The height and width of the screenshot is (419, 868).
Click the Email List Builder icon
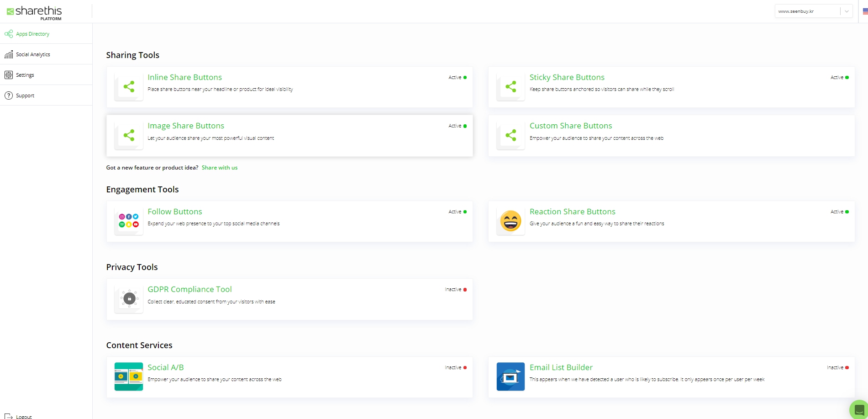[510, 377]
